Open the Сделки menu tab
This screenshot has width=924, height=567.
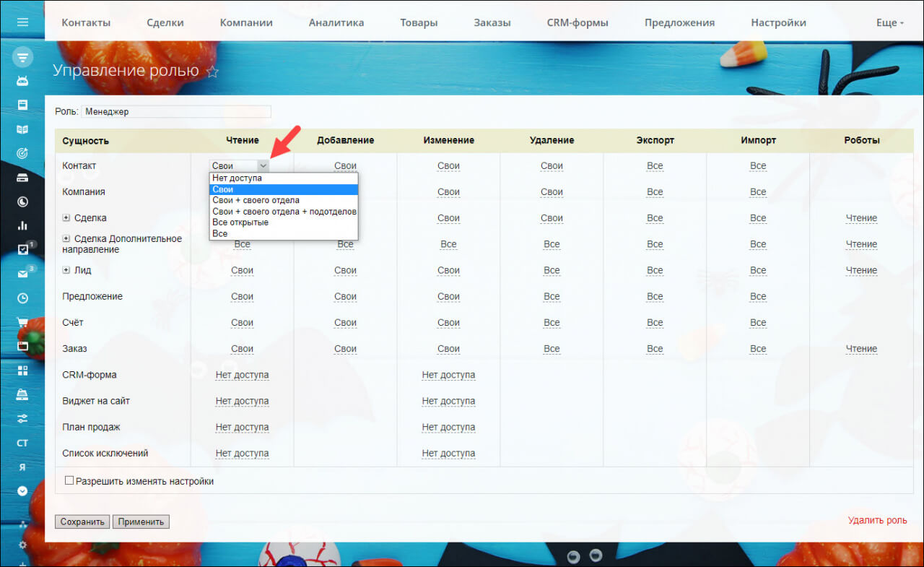click(165, 22)
